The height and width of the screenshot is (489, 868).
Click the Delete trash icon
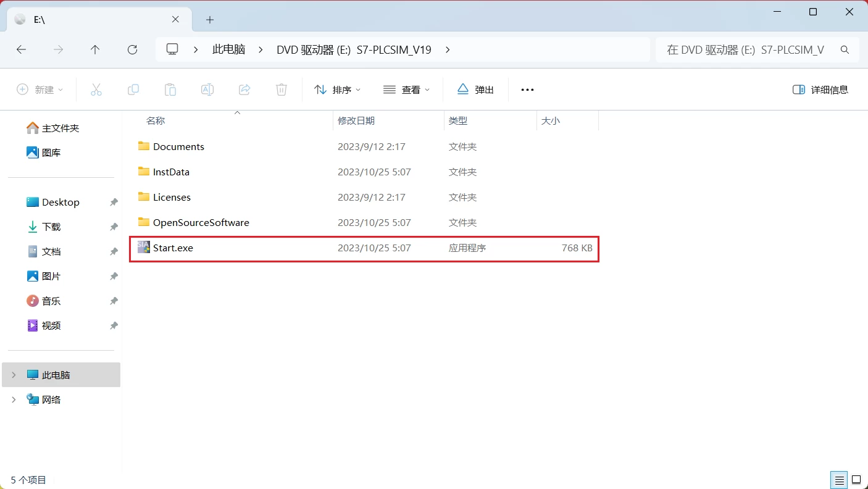282,90
